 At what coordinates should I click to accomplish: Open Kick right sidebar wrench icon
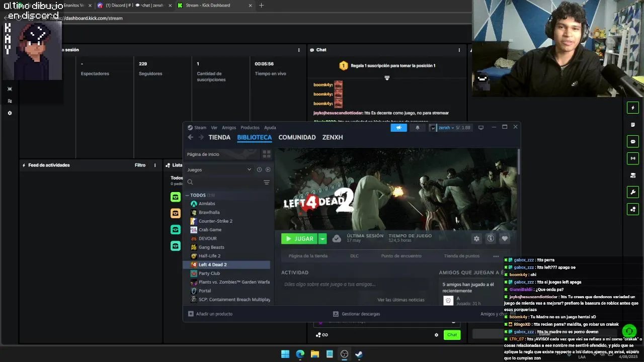633,192
